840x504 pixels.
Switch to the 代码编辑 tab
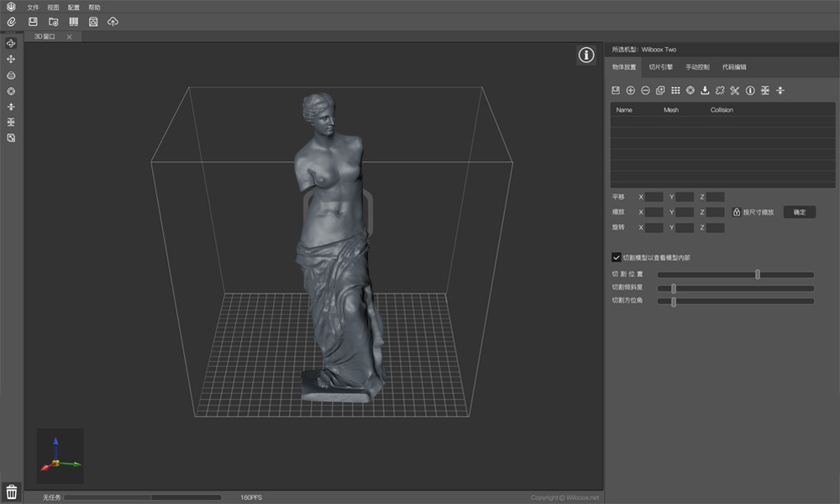(734, 67)
